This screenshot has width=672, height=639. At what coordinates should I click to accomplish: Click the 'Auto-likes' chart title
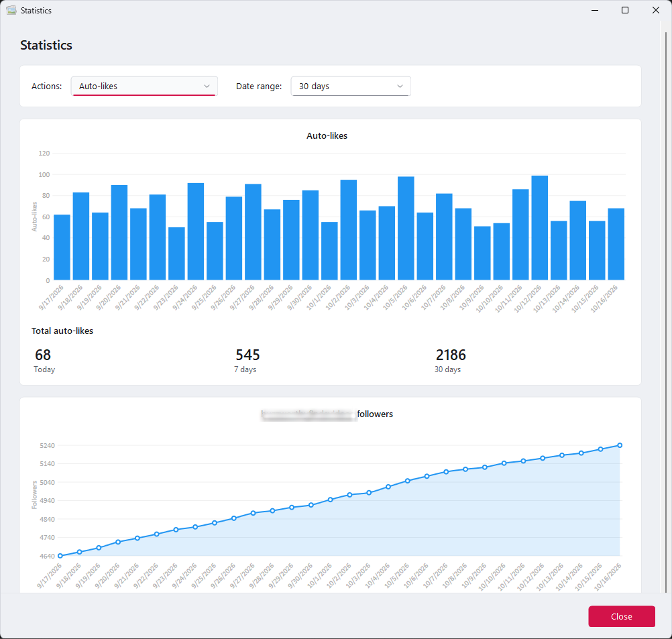327,136
